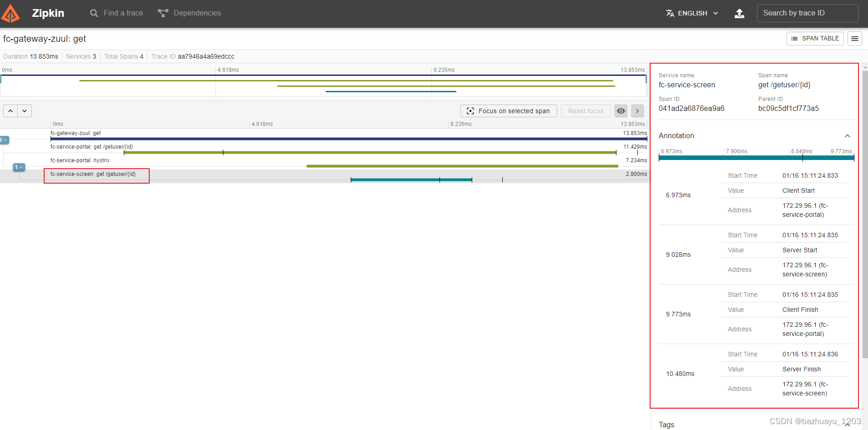Select fc-service-screen: get /getuser/{id} span
This screenshot has height=430, width=868.
pos(324,176)
